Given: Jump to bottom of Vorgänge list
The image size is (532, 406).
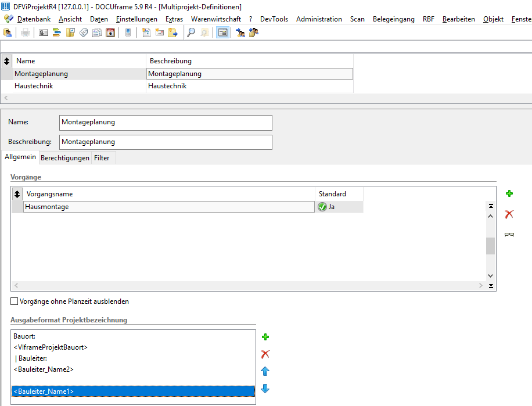Looking at the screenshot, I should pyautogui.click(x=491, y=286).
